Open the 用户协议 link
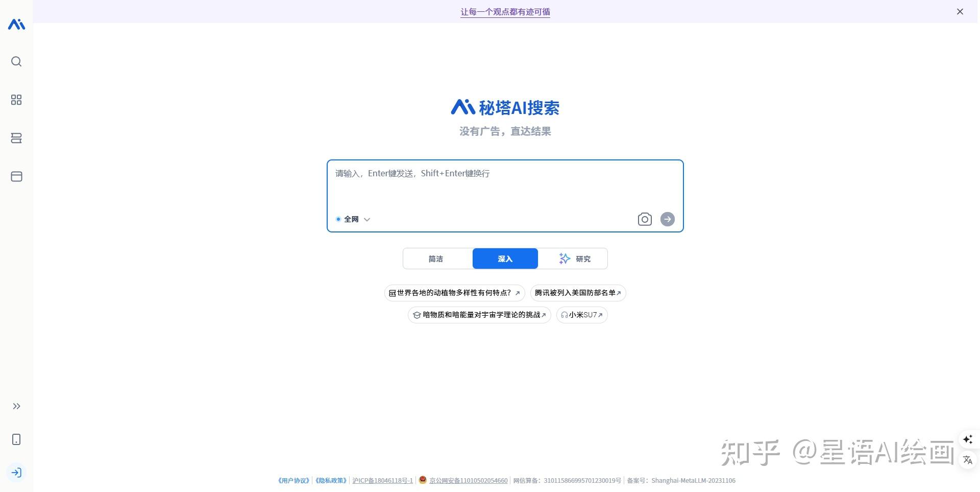This screenshot has height=492, width=980. pos(293,480)
